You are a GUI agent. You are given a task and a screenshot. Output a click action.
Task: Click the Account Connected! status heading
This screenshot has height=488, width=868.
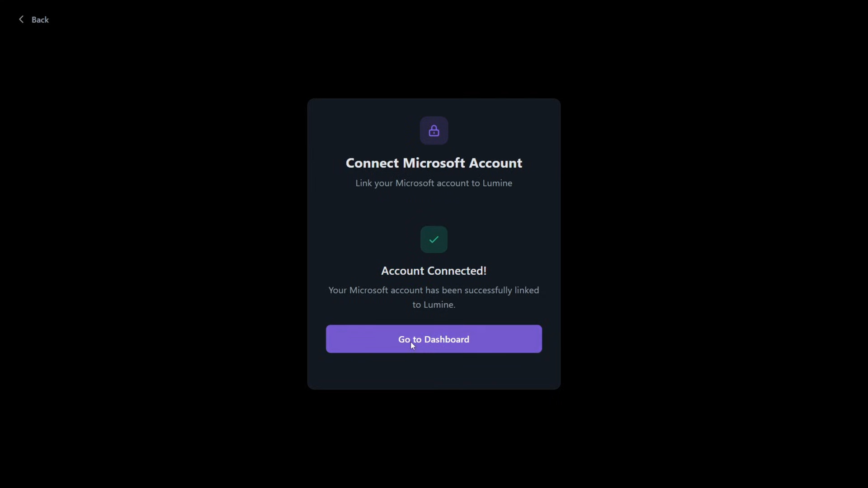434,271
